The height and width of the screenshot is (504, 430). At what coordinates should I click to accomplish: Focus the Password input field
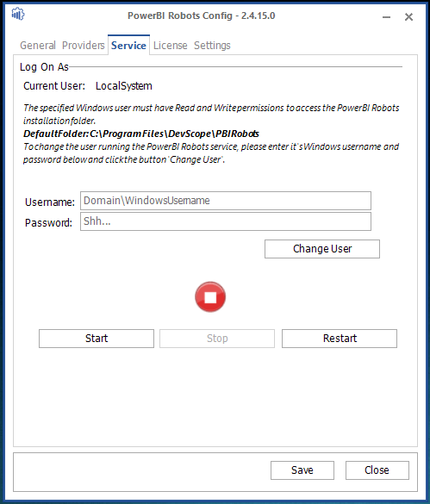click(x=226, y=221)
